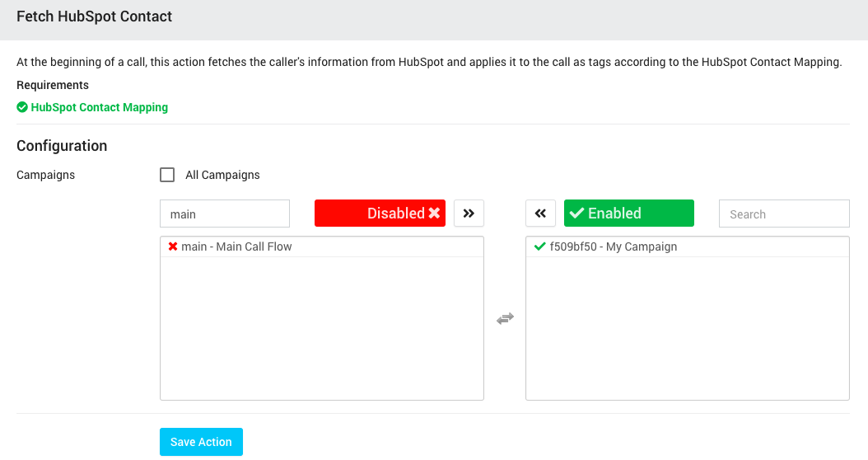Select main - Main Call Flow campaign
This screenshot has width=868, height=460.
coord(236,246)
